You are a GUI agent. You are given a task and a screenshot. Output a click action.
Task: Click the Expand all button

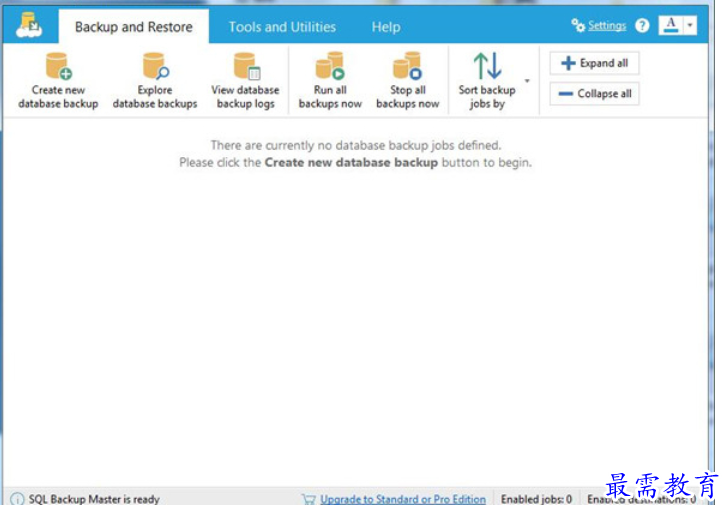pyautogui.click(x=594, y=63)
